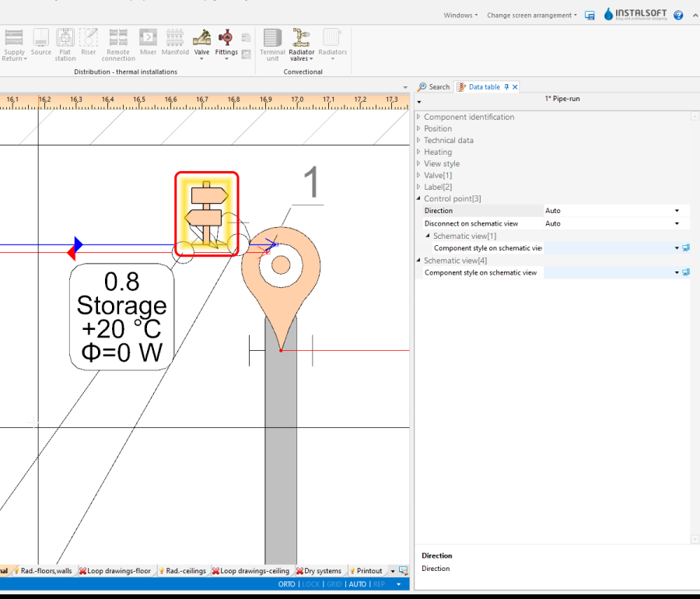Open the status bar options arrow

(x=399, y=583)
